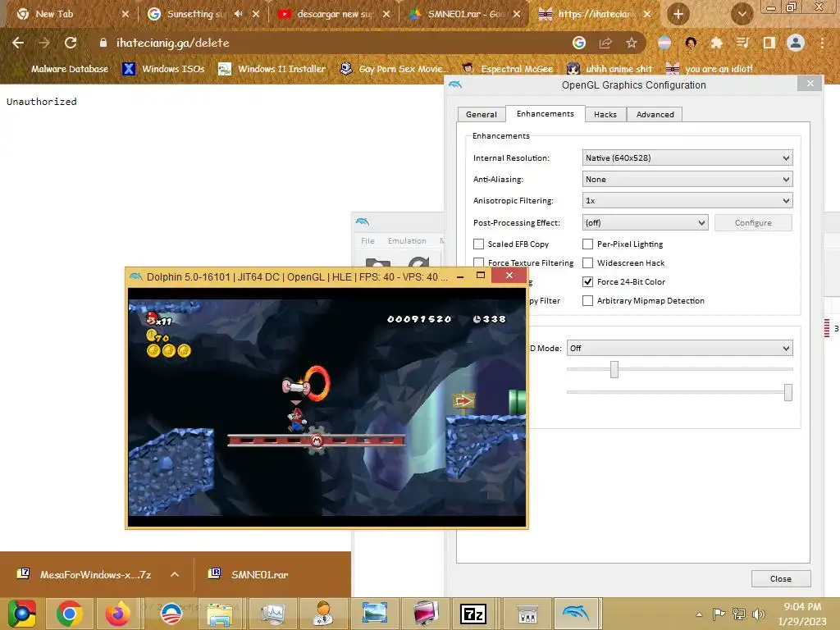Open the face avatar extension
840x630 pixels.
click(691, 43)
